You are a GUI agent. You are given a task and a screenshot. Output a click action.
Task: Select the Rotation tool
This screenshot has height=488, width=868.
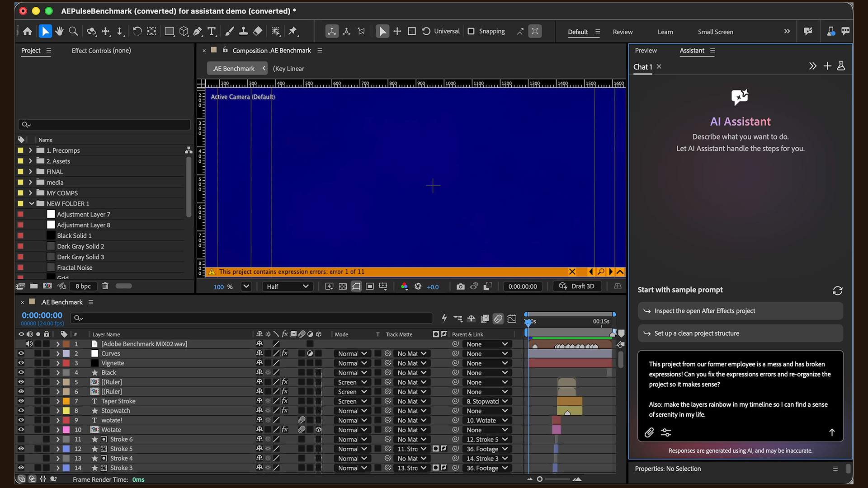[x=137, y=31]
